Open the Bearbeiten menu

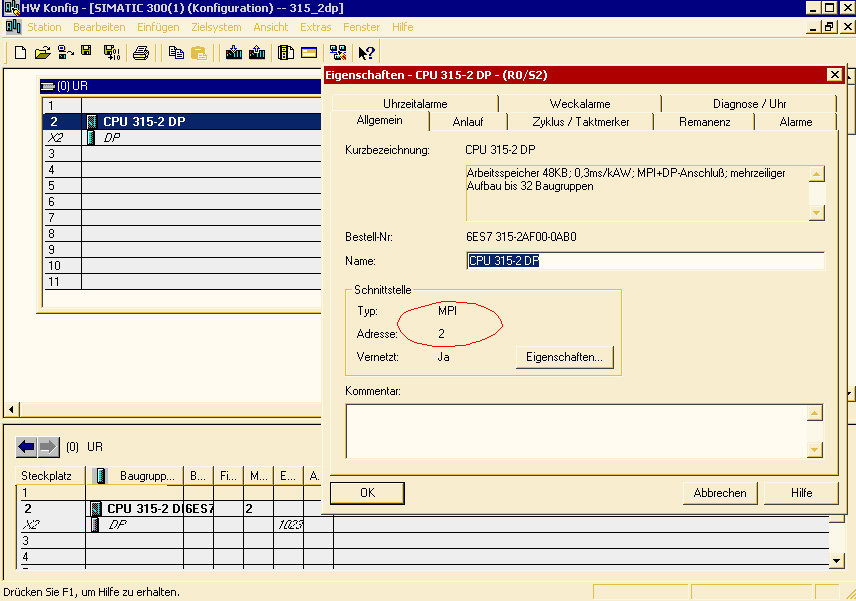coord(99,27)
